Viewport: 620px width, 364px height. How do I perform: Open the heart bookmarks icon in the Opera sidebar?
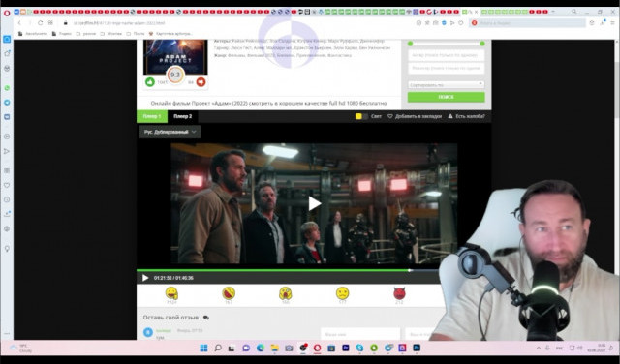(7, 185)
